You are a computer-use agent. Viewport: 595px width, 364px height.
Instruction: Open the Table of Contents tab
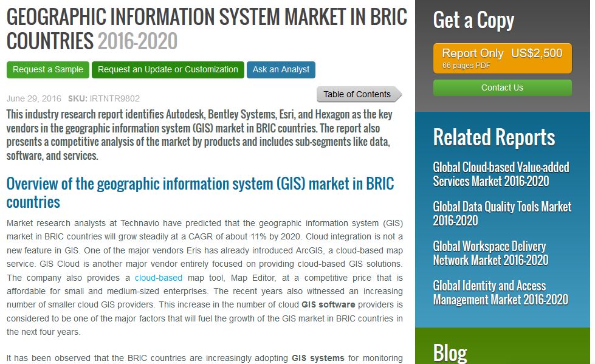[x=359, y=94]
